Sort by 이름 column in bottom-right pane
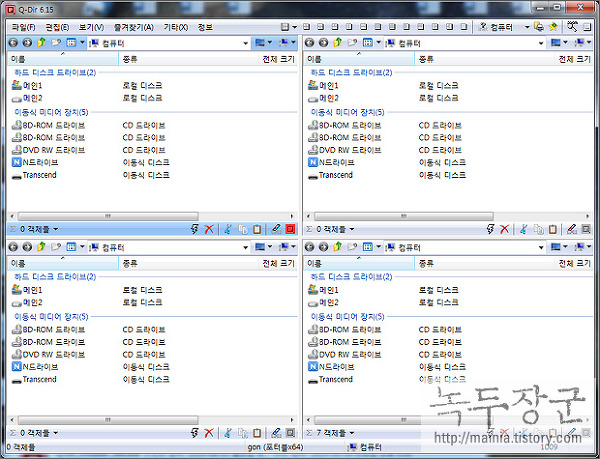 pyautogui.click(x=359, y=263)
